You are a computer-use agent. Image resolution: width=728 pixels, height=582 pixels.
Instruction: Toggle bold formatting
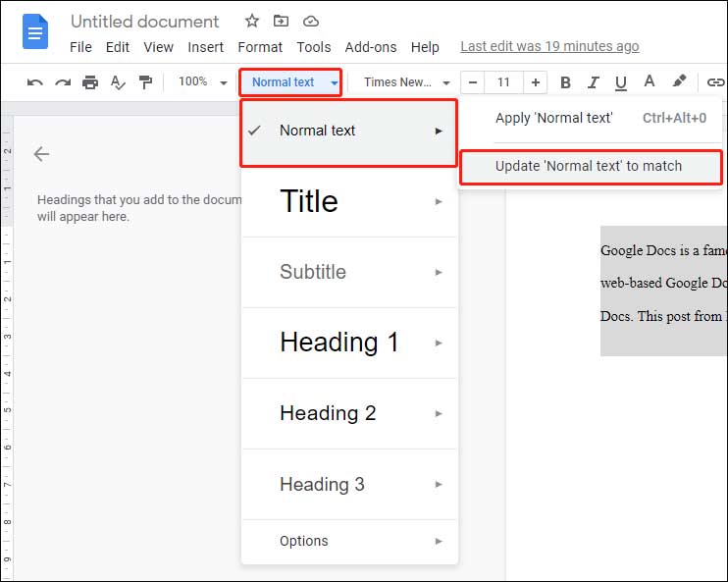point(565,82)
